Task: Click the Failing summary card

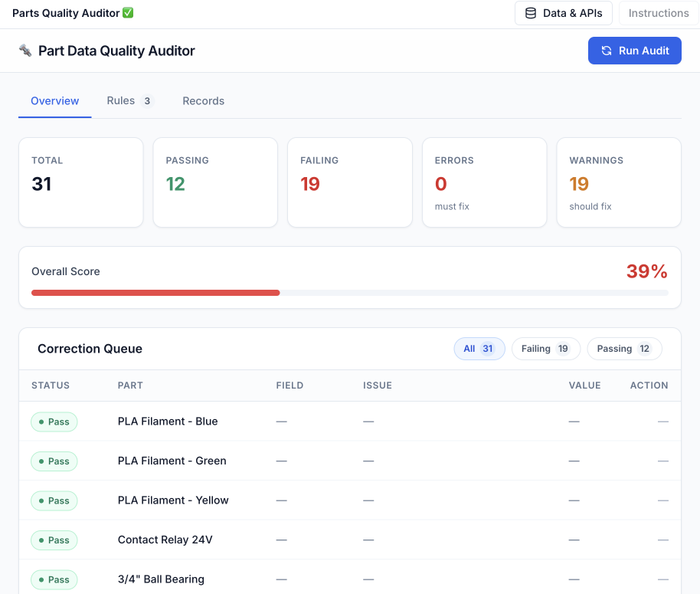Action: point(349,182)
